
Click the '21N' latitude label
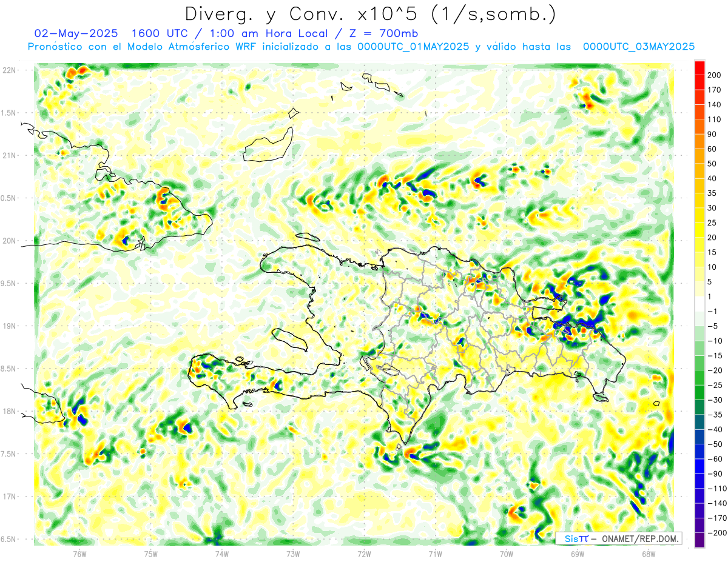pos(10,156)
